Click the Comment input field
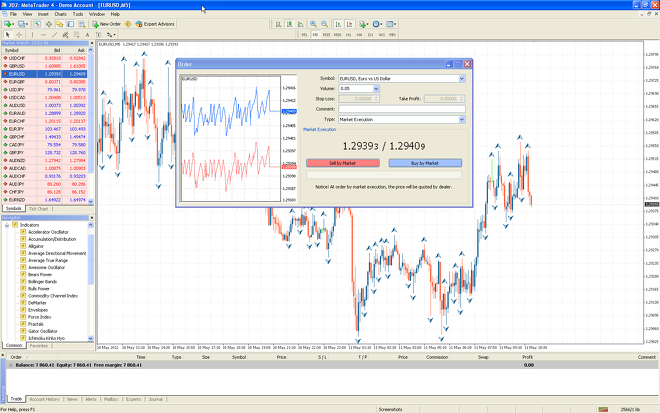660x413 pixels. pyautogui.click(x=402, y=109)
